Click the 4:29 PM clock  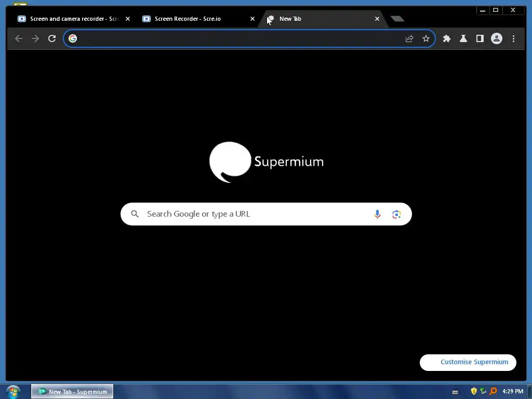(513, 392)
